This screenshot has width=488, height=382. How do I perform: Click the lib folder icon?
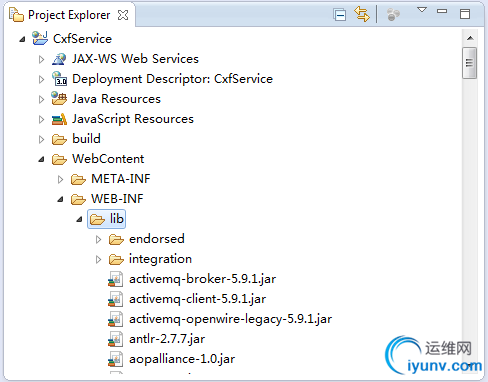tap(97, 220)
